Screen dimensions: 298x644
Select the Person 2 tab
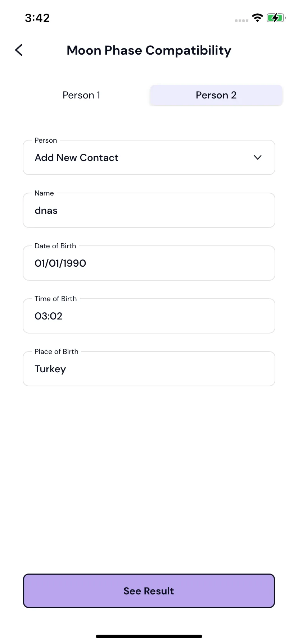216,95
